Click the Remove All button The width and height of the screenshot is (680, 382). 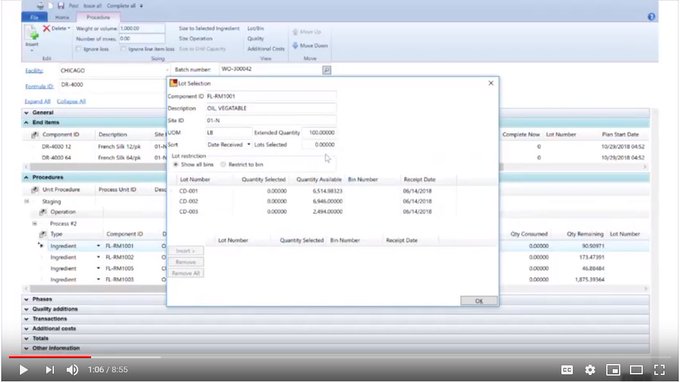(186, 273)
